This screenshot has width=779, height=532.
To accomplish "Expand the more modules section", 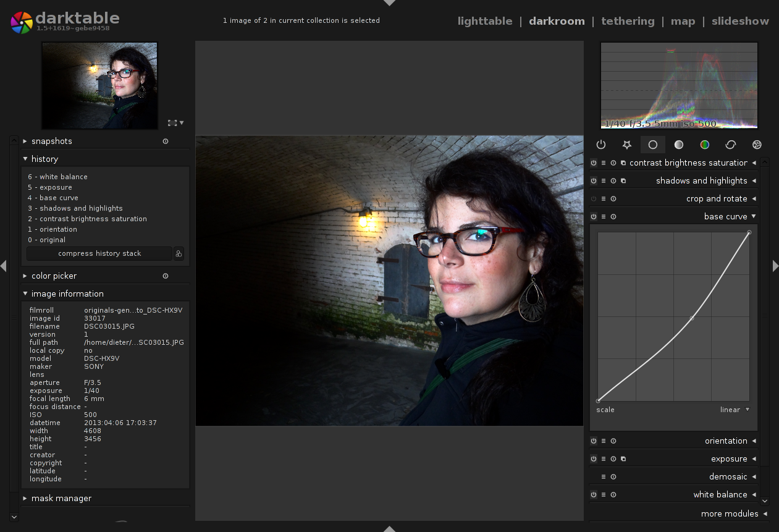I will point(730,513).
